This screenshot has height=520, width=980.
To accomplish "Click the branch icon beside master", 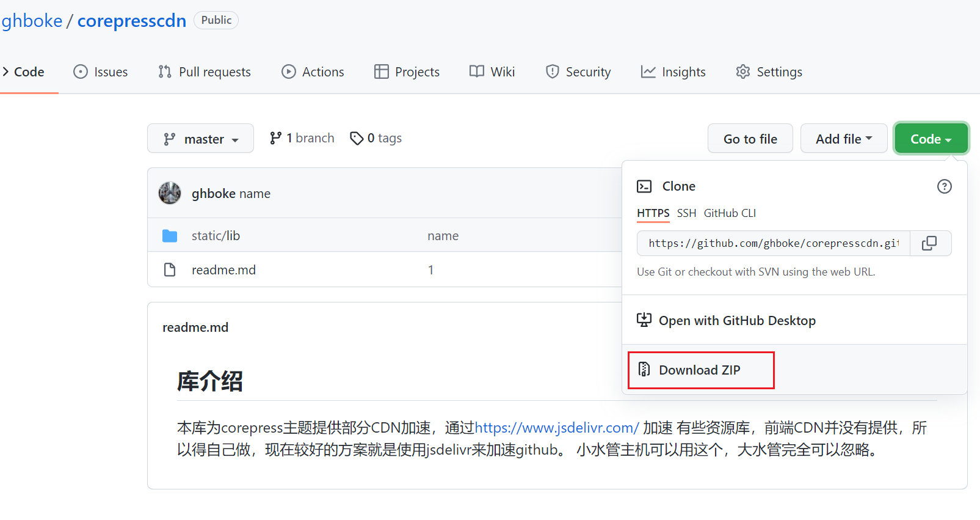I will pyautogui.click(x=170, y=139).
